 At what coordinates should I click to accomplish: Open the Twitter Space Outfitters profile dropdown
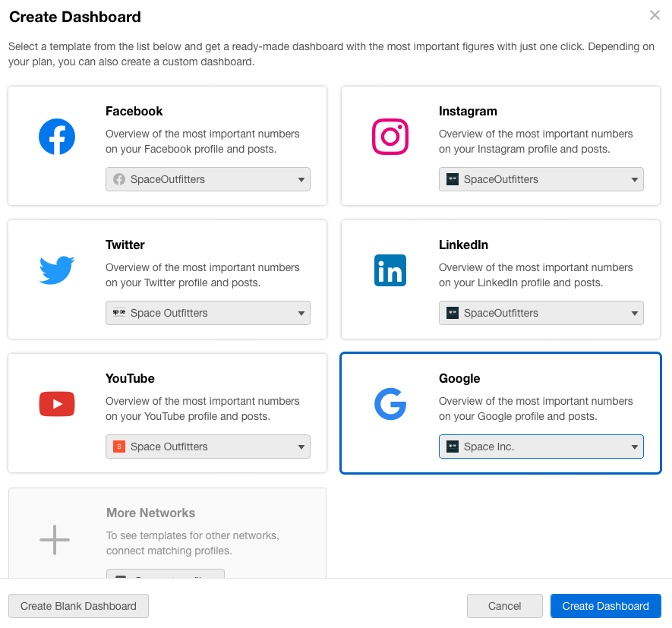[x=208, y=313]
